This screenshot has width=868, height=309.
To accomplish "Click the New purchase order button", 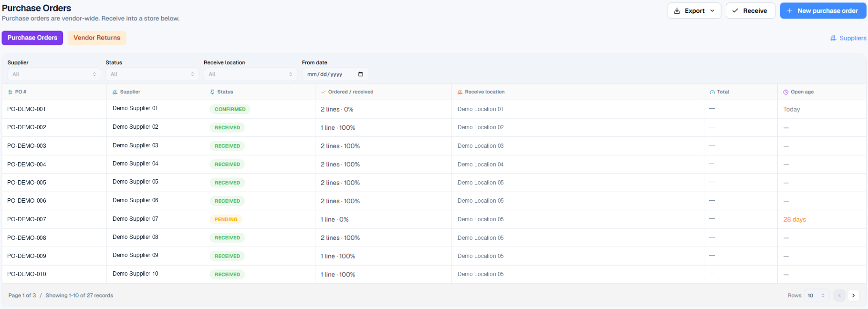I will coord(823,10).
